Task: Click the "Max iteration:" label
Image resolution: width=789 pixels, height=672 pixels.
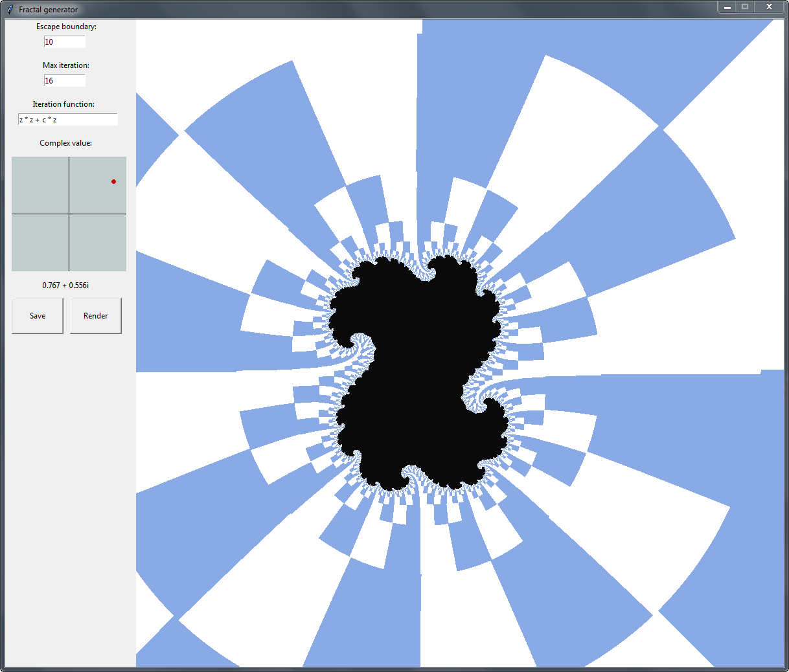Action: pyautogui.click(x=66, y=65)
